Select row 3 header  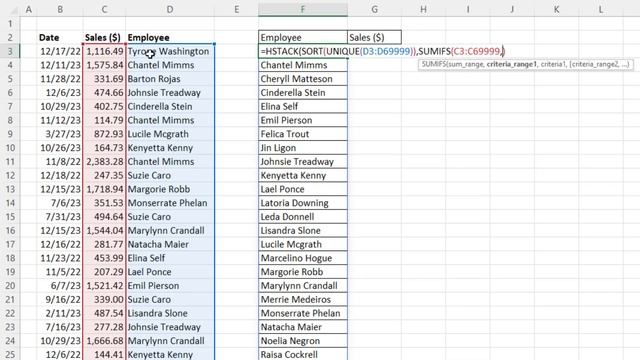[10, 51]
